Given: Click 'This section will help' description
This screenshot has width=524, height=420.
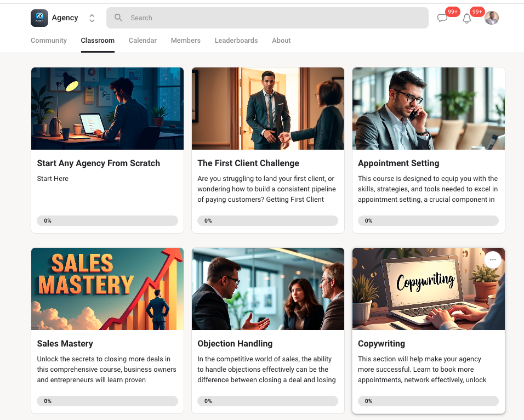Looking at the screenshot, I should [x=422, y=369].
